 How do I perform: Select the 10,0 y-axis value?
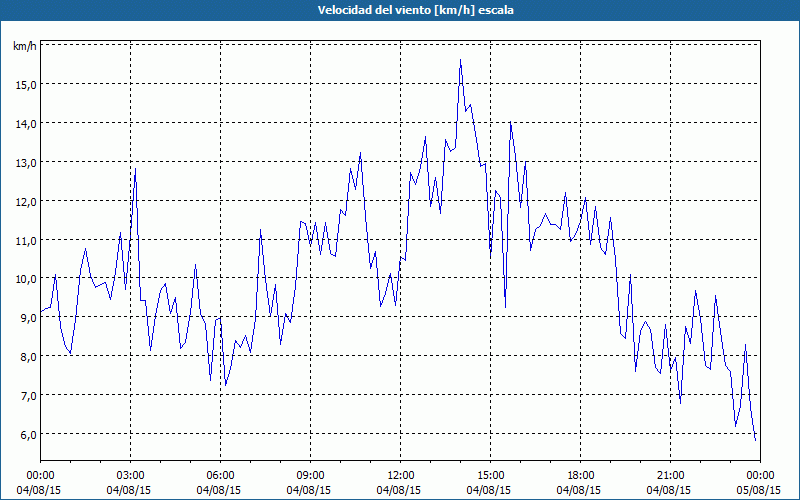(26, 279)
